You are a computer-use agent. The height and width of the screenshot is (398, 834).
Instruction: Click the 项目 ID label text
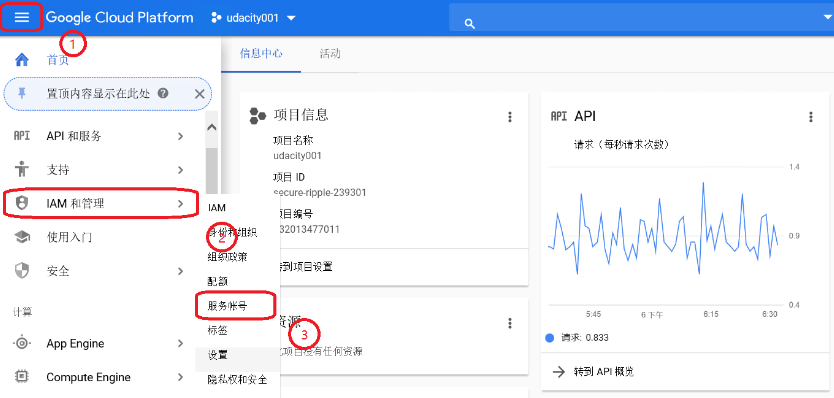pos(289,177)
